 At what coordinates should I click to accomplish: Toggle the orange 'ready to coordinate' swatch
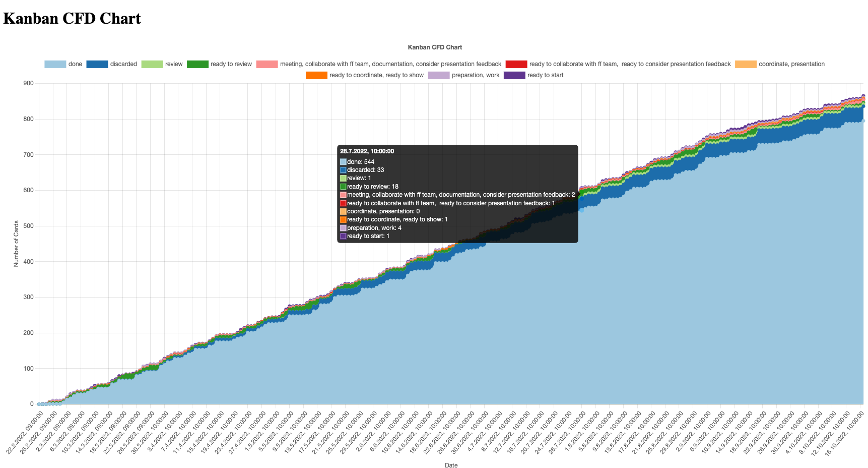point(316,75)
